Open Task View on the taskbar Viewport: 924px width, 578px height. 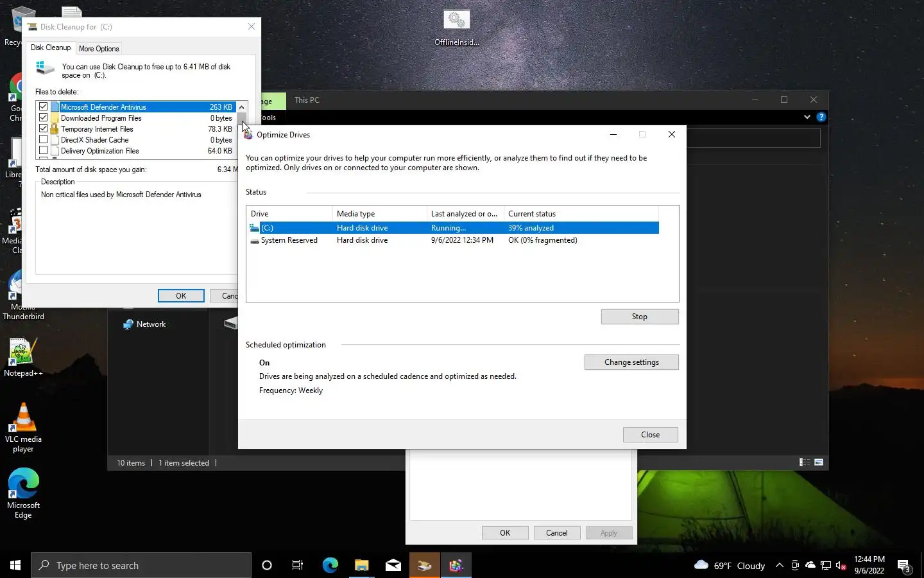298,565
